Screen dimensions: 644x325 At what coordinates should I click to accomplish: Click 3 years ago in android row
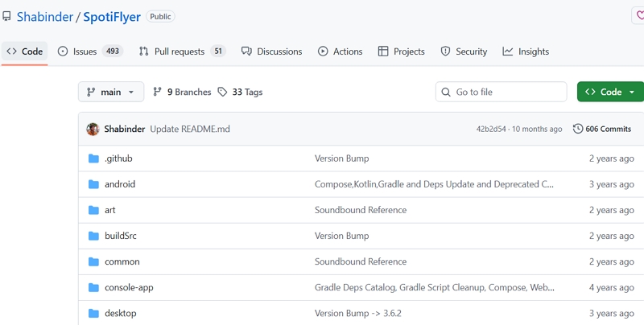pyautogui.click(x=612, y=184)
